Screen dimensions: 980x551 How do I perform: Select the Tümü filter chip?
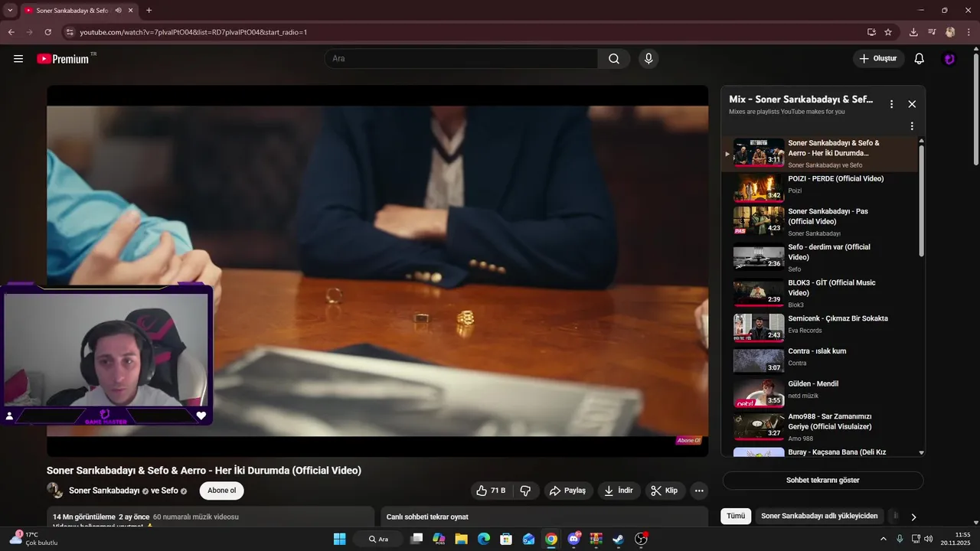[736, 517]
